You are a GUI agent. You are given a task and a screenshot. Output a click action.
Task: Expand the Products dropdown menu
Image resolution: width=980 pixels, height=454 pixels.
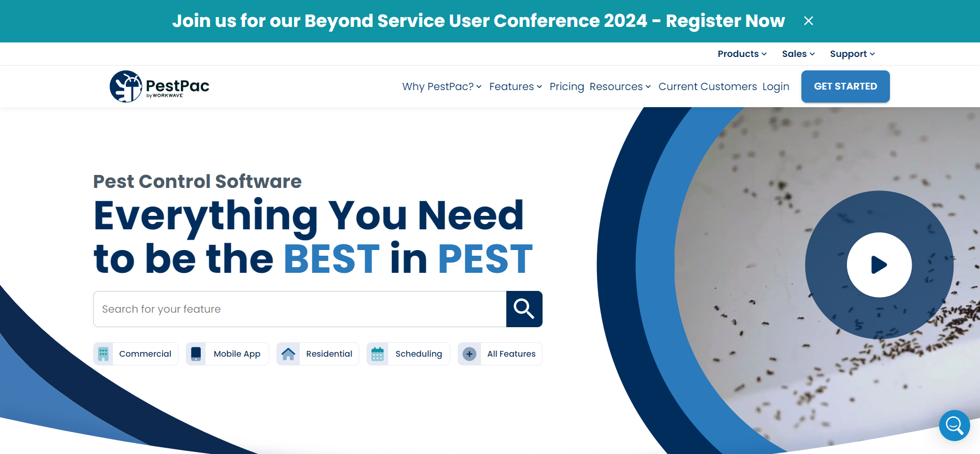[742, 54]
